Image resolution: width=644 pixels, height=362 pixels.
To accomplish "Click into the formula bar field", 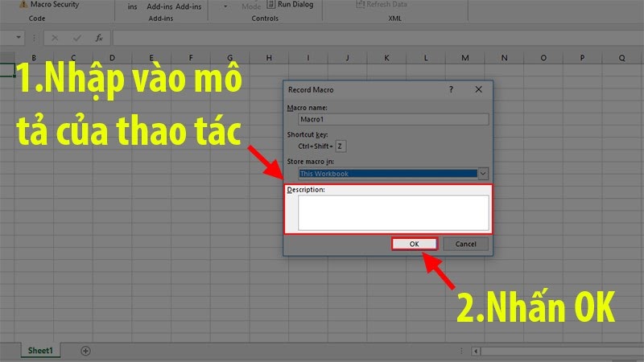I will [x=378, y=38].
